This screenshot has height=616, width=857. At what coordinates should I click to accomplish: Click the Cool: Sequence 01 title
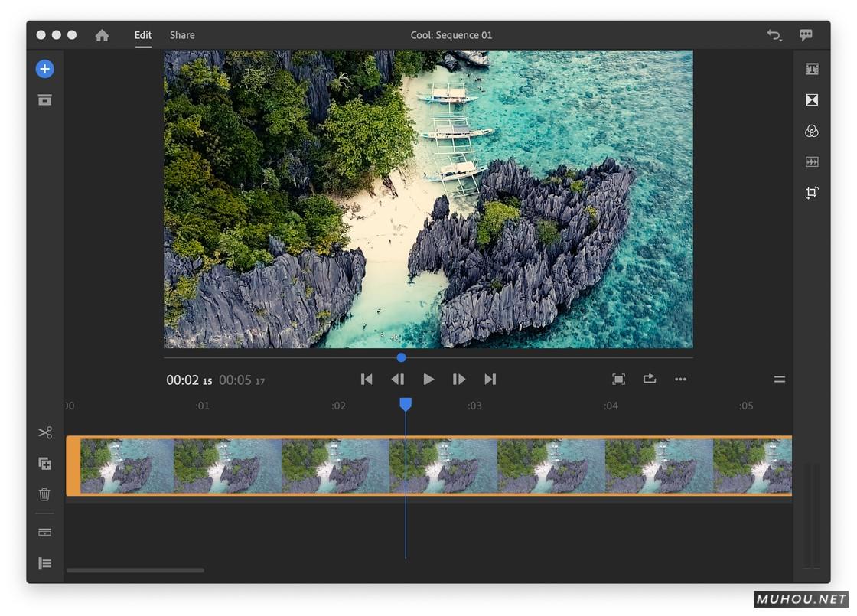pyautogui.click(x=451, y=35)
